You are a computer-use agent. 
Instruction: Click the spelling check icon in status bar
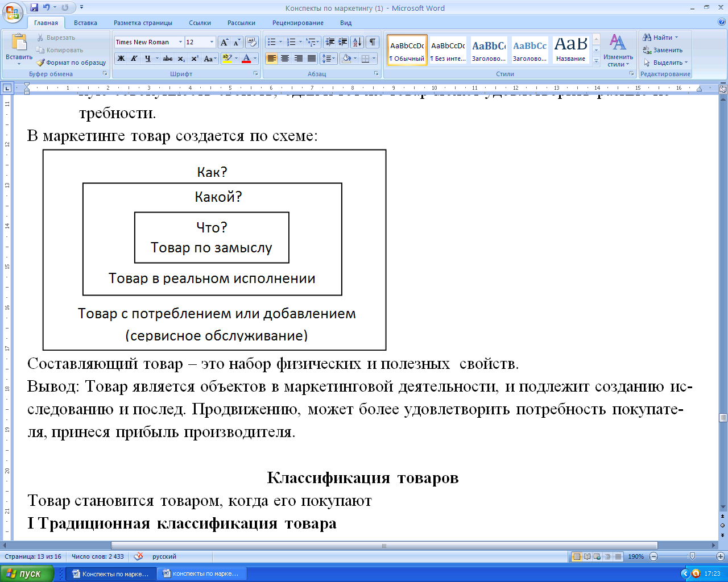[138, 556]
